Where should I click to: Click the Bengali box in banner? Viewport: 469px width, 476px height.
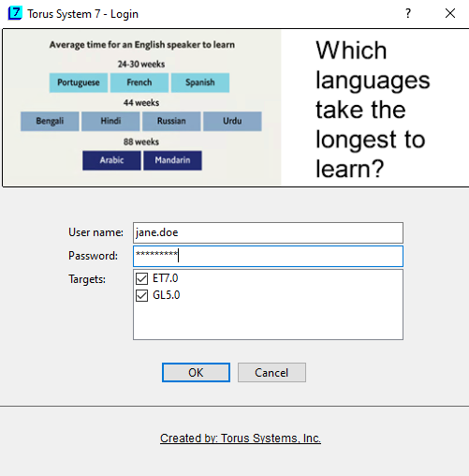pos(50,121)
